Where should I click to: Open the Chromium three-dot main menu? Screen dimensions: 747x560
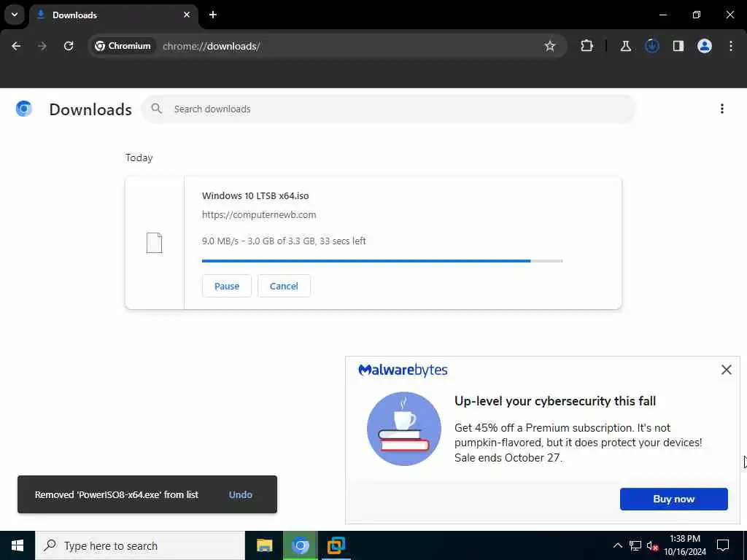tap(731, 46)
